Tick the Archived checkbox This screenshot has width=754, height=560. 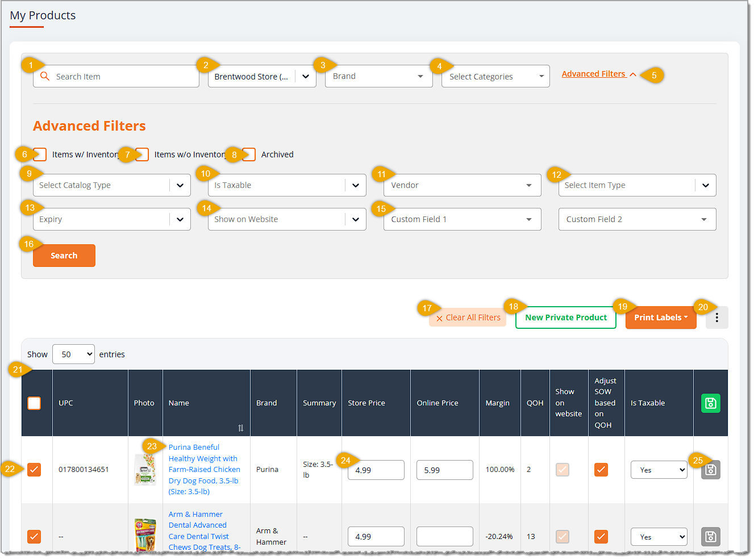coord(249,154)
